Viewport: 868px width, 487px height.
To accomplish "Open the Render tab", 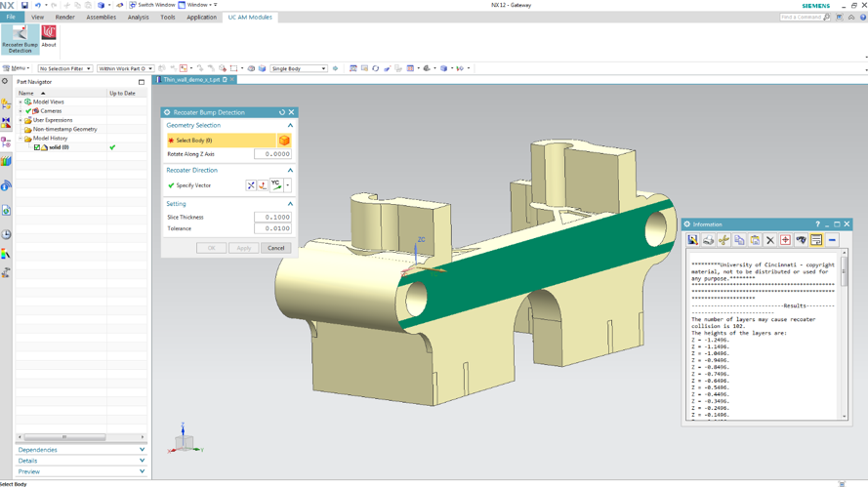I will coord(64,18).
